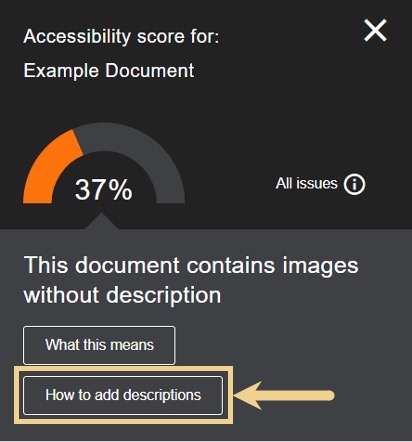Select the 37% score value
The height and width of the screenshot is (442, 412).
tap(104, 190)
